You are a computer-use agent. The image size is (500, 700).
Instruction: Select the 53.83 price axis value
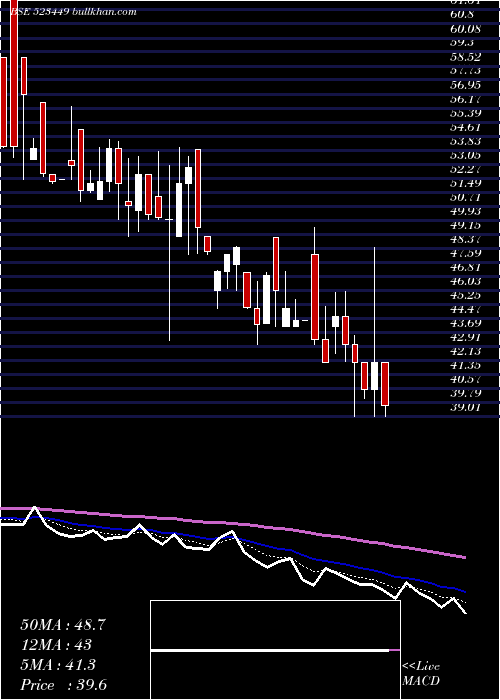(465, 141)
